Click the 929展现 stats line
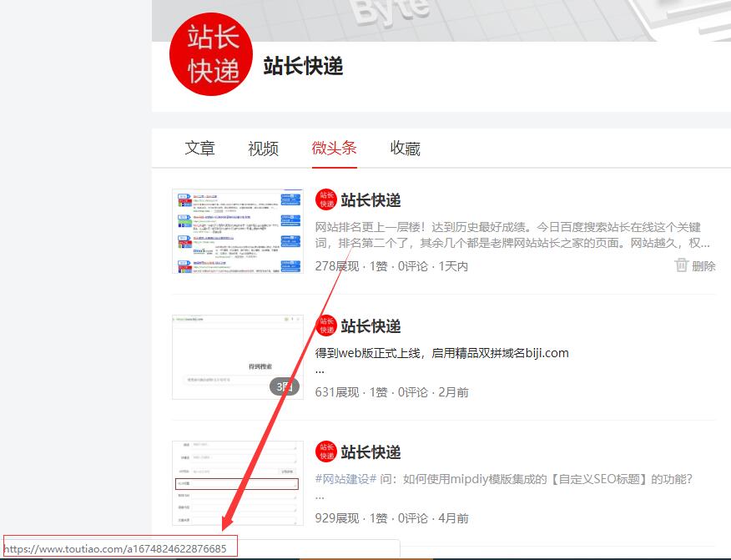Screen dimensions: 731x560 [x=392, y=518]
